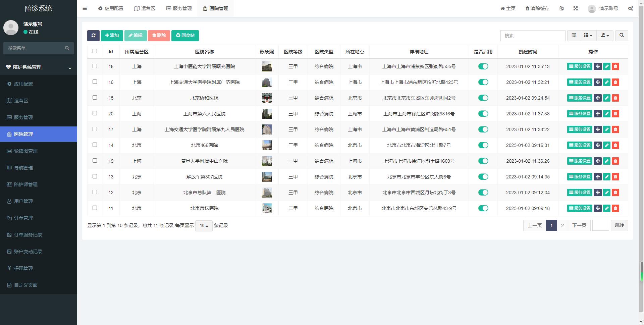
Task: Check the select-all checkbox in table header
Action: [x=95, y=51]
